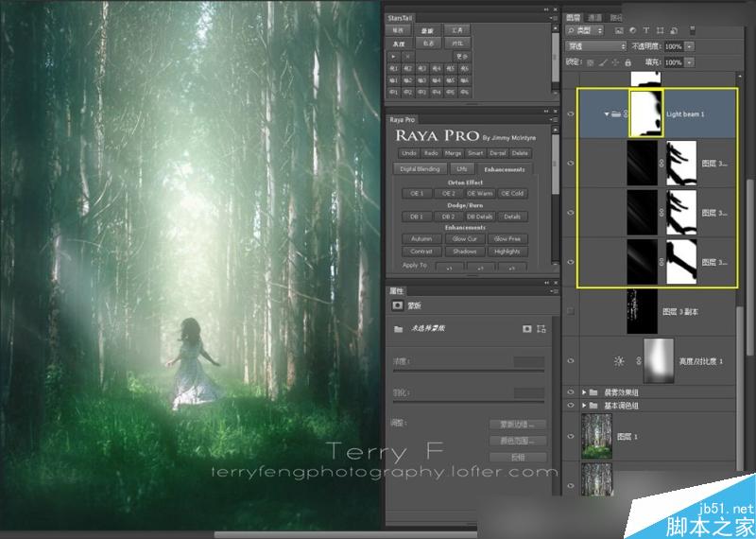
Task: Click Mask Edge button in Properties
Action: point(517,425)
